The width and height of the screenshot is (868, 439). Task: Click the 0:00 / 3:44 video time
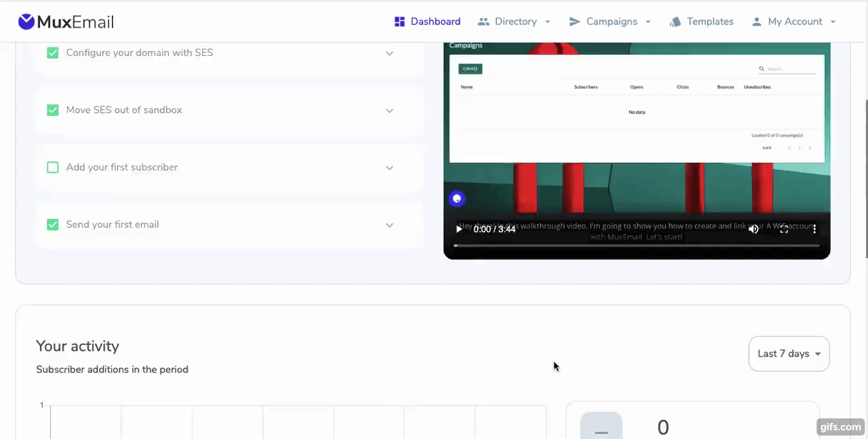[x=494, y=229]
